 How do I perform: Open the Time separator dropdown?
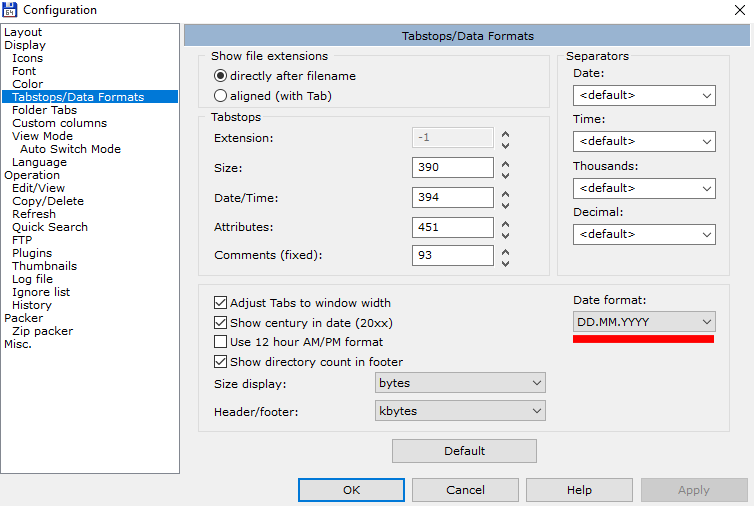[x=644, y=141]
